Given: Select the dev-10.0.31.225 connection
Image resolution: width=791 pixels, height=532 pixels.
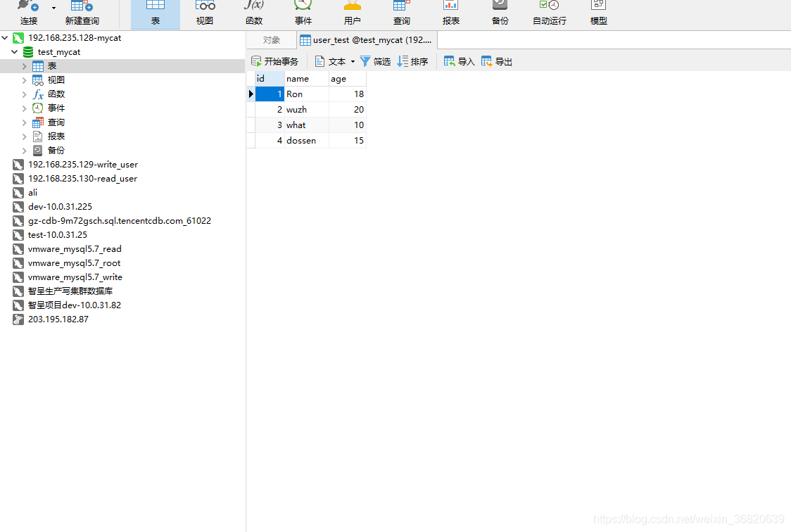Looking at the screenshot, I should coord(60,207).
